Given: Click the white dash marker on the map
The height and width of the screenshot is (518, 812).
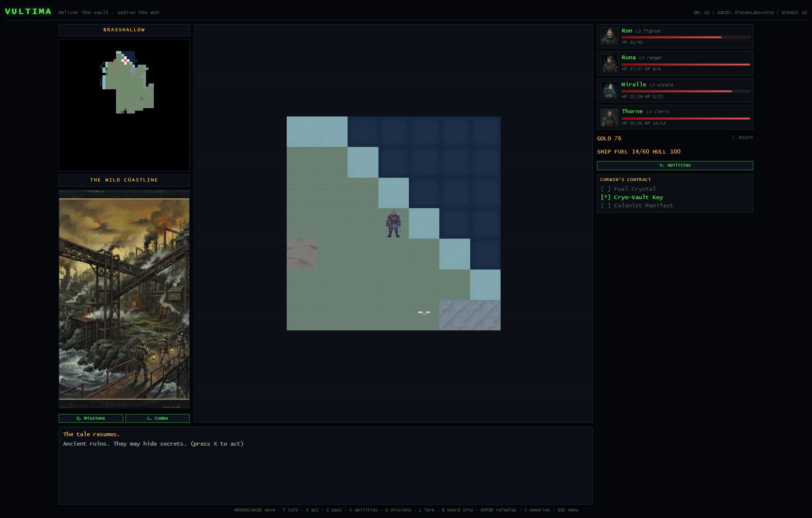Looking at the screenshot, I should coord(424,312).
